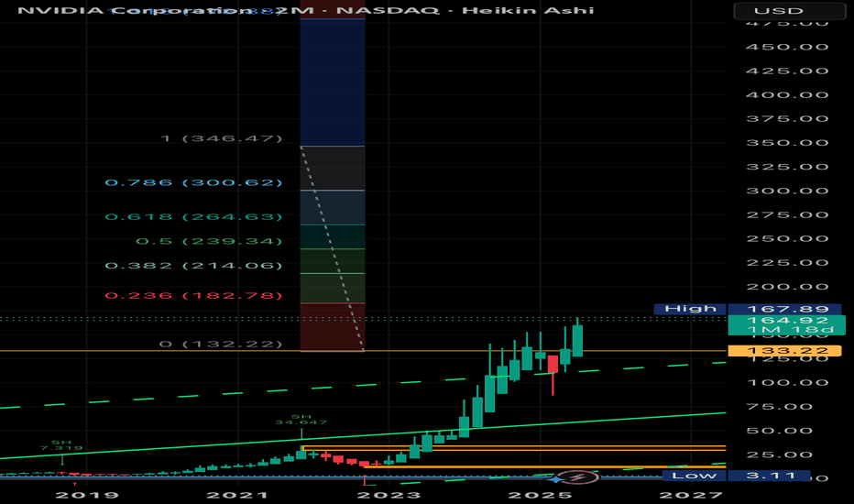Select the Fib label 0.618 (264.63)
The image size is (854, 504).
(193, 217)
